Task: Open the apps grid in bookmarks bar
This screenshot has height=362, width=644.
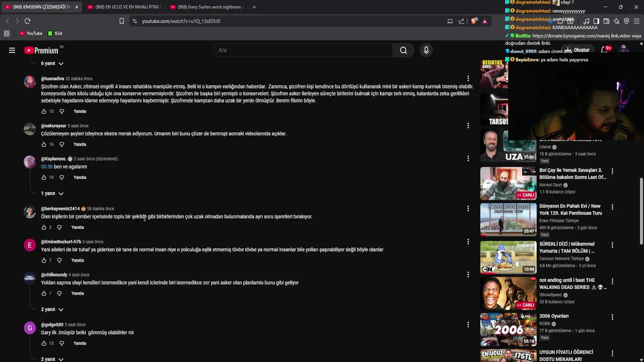Action: 7,33
